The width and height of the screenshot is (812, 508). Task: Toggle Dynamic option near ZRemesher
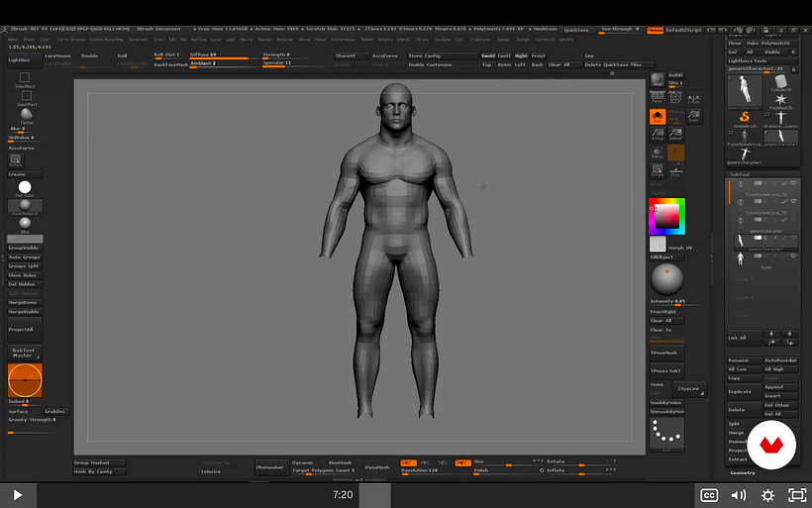tap(302, 462)
